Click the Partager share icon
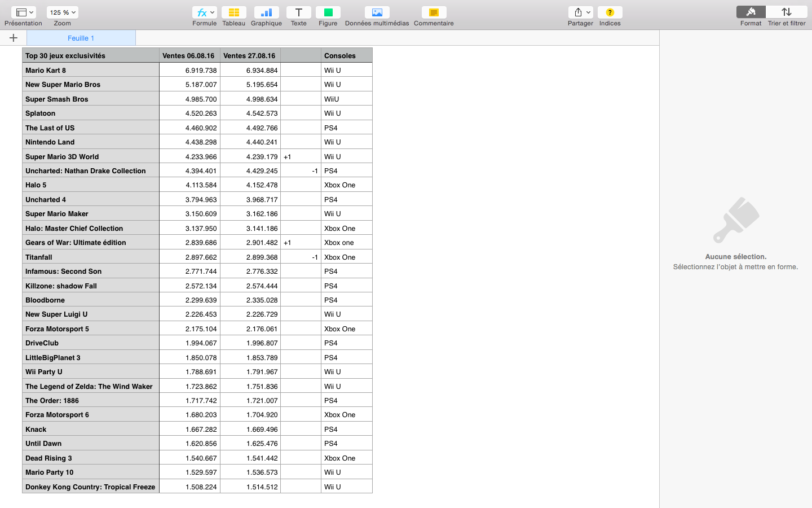Viewport: 812px width, 508px height. coord(578,12)
